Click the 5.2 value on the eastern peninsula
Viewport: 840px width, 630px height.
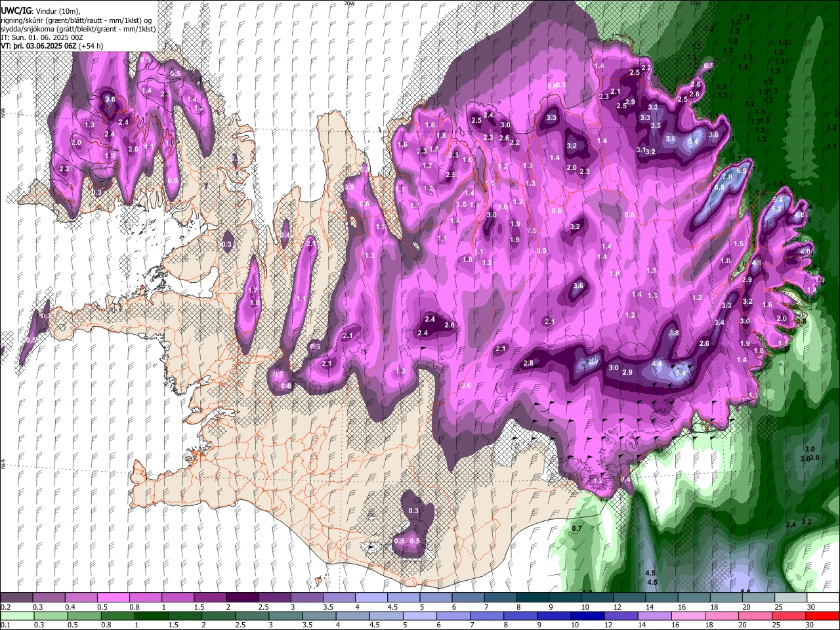tap(776, 209)
